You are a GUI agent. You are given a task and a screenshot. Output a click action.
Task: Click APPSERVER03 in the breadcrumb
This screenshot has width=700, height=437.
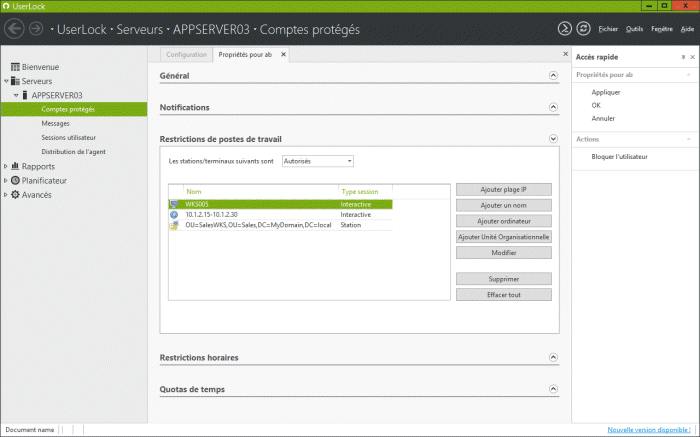(211, 29)
